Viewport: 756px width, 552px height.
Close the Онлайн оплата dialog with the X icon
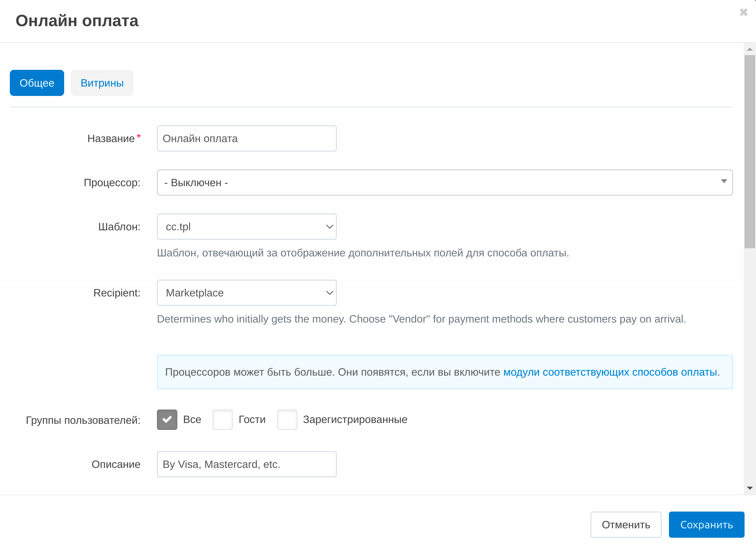point(743,12)
